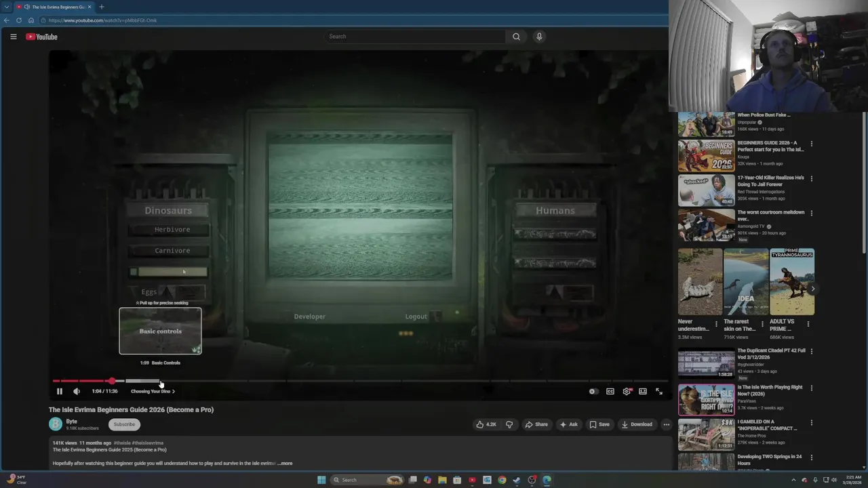
Task: Open the browser tab list dropdown
Action: point(6,7)
